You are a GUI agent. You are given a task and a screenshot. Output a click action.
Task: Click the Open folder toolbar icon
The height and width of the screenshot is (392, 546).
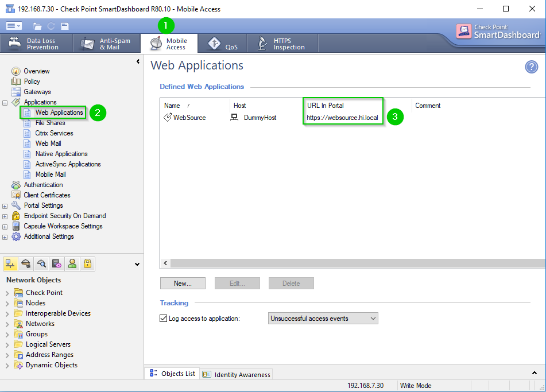37,26
